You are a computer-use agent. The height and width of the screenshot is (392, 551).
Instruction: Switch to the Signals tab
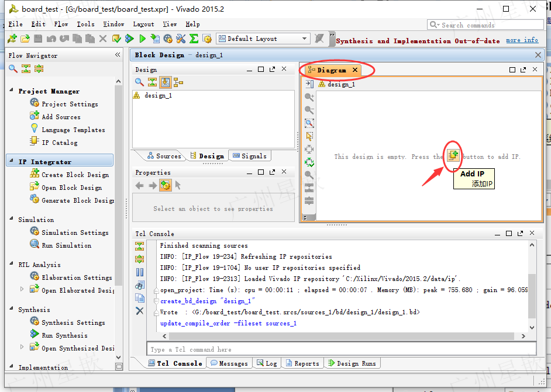(250, 156)
